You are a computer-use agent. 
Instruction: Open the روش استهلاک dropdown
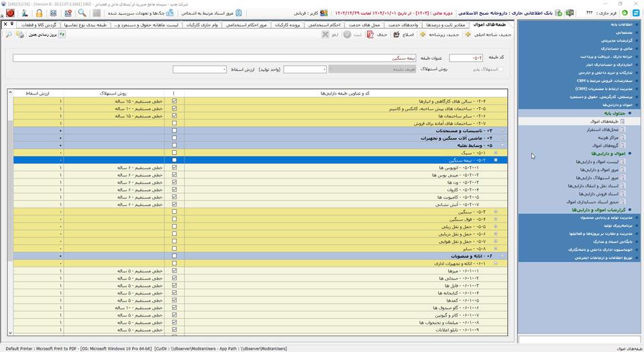point(372,69)
